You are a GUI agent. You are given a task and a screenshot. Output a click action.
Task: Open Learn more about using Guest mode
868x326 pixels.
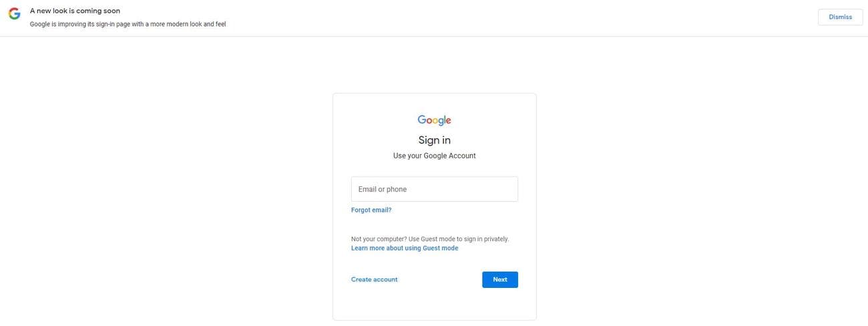coord(405,248)
